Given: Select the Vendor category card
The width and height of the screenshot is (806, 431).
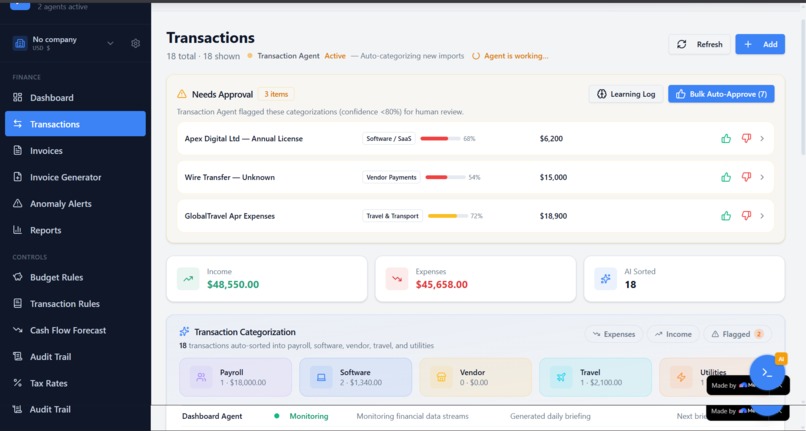Looking at the screenshot, I should (475, 378).
